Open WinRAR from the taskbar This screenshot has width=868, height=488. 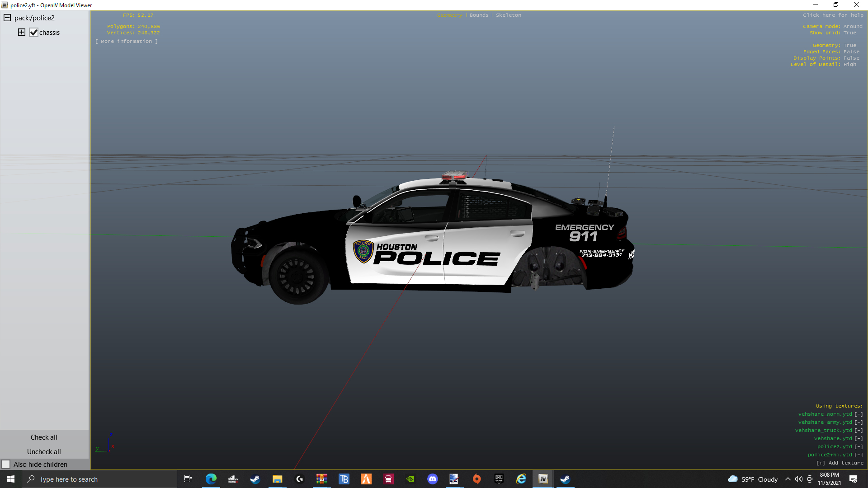322,479
